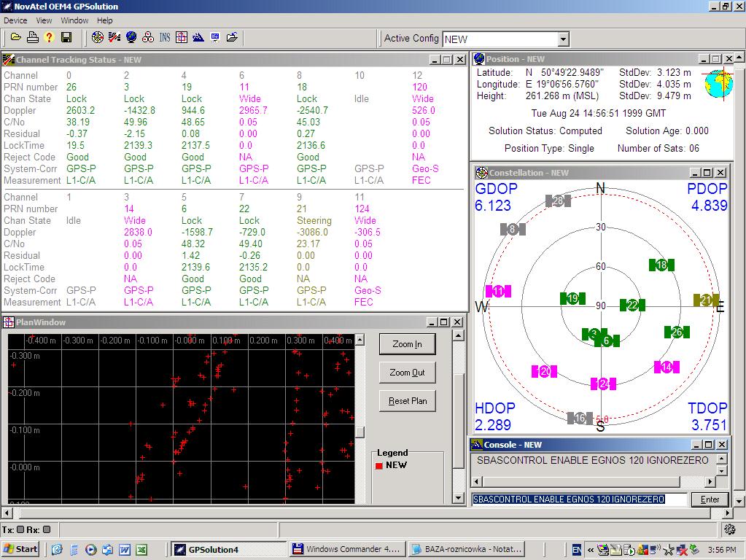Select satellite 120 in the Constellation plot

click(544, 371)
